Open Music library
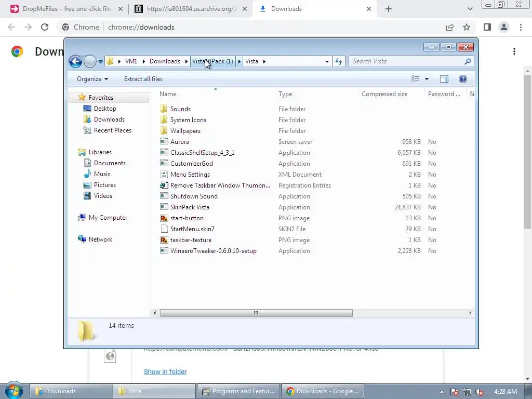This screenshot has width=532, height=399. 102,174
